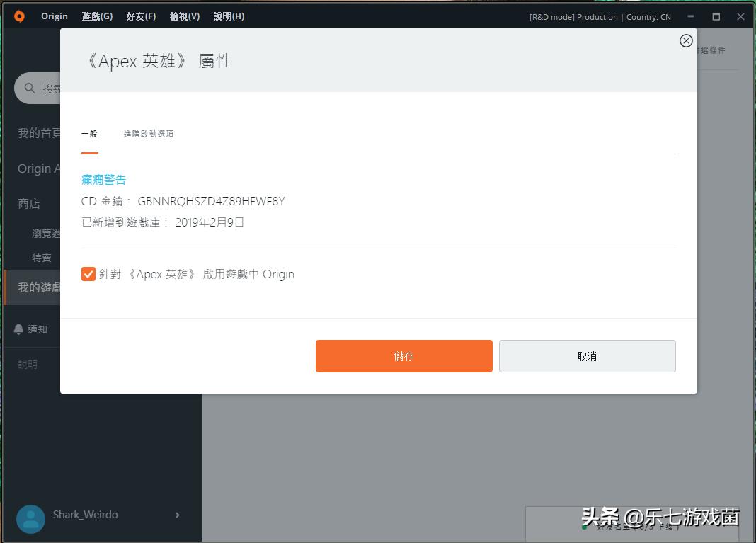Open the 遊戲(G) menu
756x543 pixels.
[x=96, y=16]
